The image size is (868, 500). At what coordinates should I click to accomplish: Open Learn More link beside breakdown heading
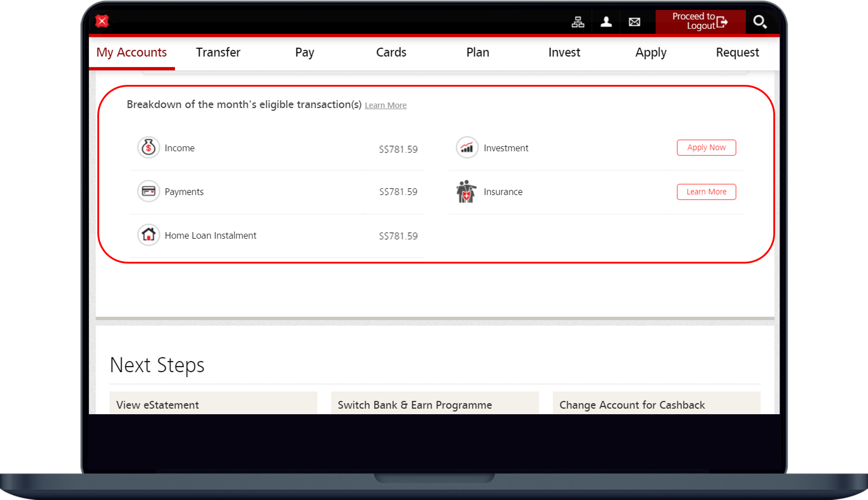click(385, 105)
